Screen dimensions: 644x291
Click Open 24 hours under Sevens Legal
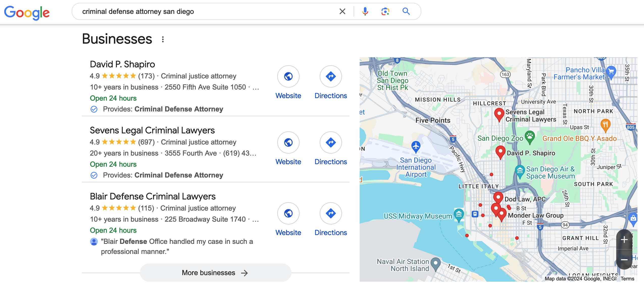113,164
